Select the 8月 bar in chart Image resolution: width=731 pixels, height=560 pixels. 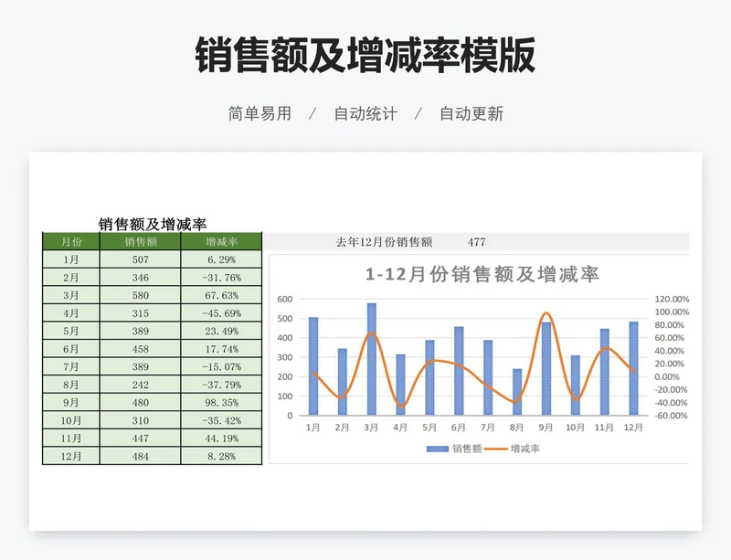(x=517, y=392)
